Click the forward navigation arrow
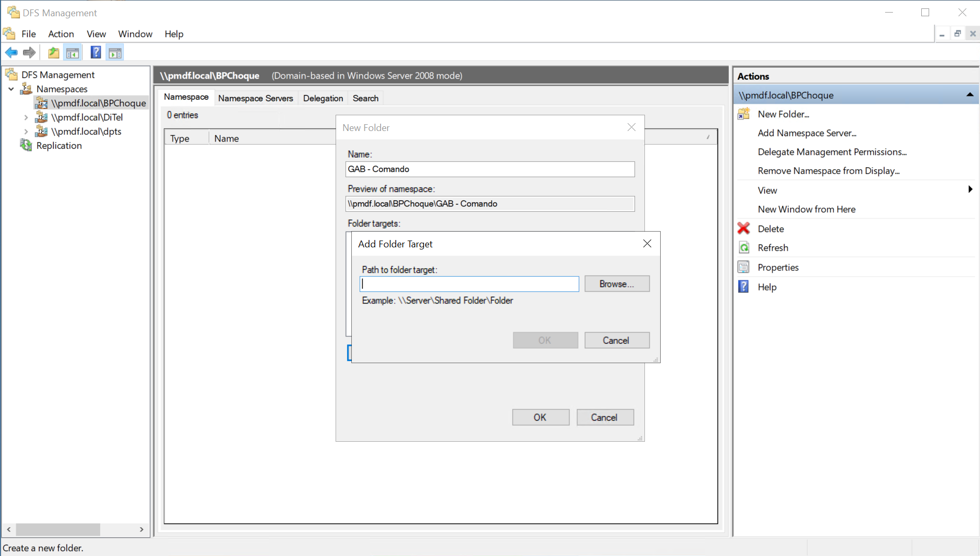This screenshot has width=980, height=556. click(29, 52)
